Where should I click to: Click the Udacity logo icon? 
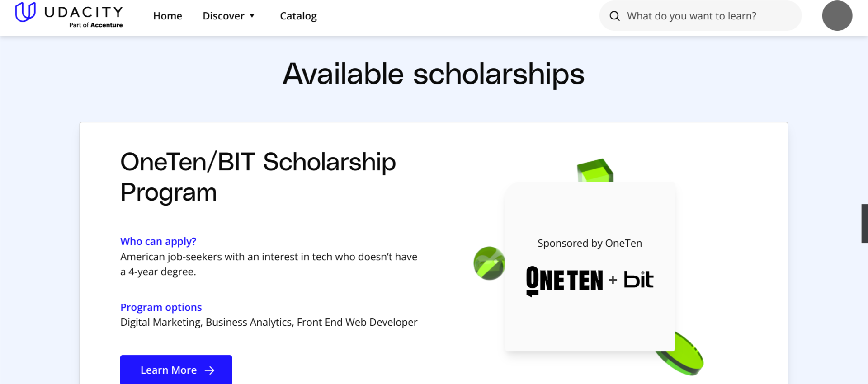tap(25, 12)
